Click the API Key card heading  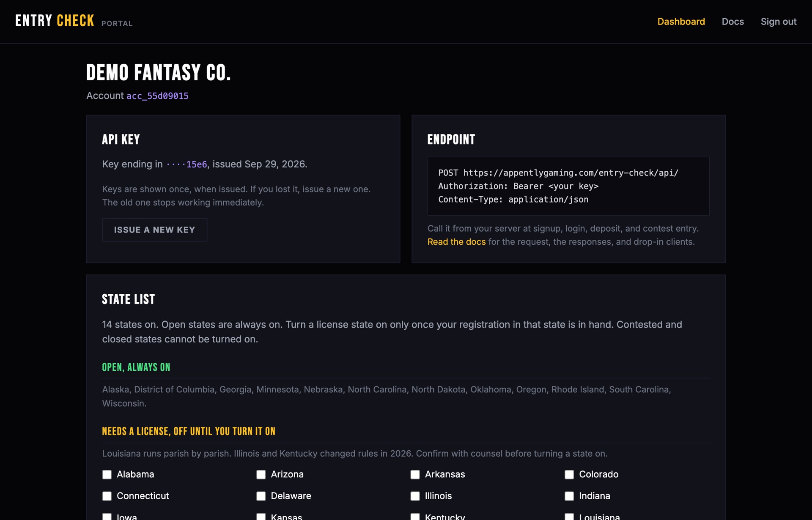121,140
